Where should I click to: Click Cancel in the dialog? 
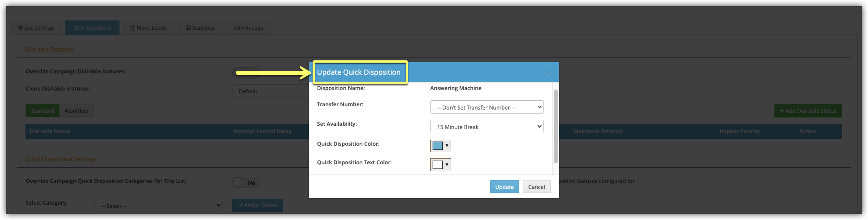(x=536, y=187)
